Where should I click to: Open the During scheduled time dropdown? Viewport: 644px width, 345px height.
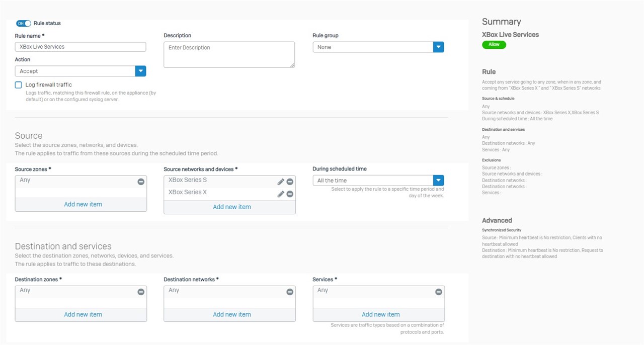[378, 180]
